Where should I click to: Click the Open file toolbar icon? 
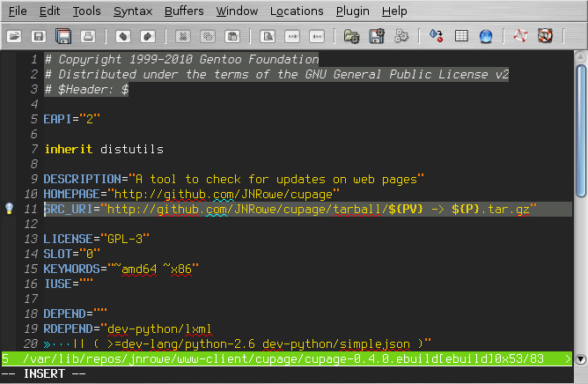pyautogui.click(x=14, y=36)
